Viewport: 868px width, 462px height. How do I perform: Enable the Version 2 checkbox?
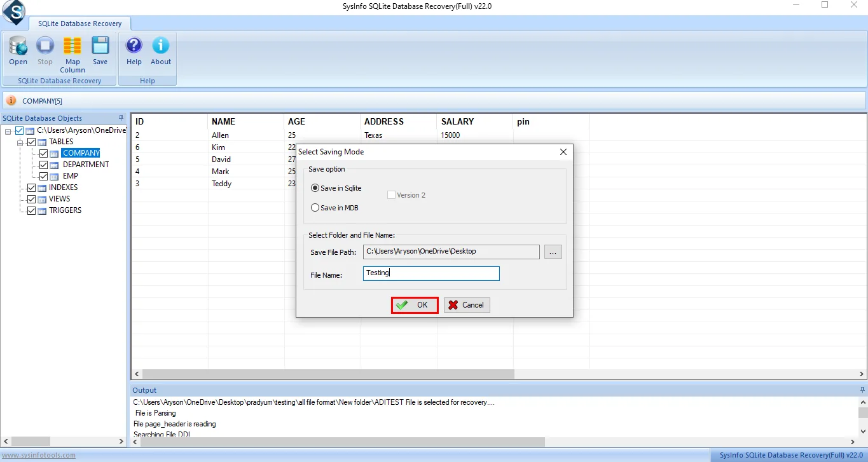click(x=392, y=195)
